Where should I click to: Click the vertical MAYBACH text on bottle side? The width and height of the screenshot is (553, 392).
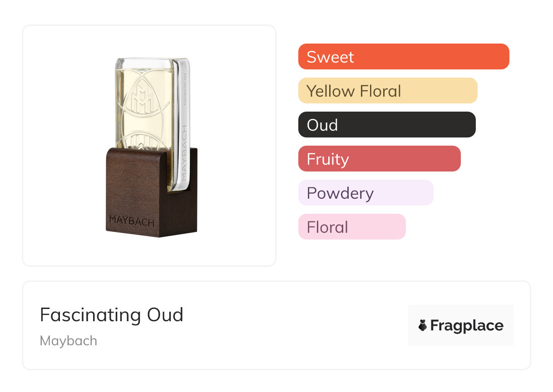click(184, 155)
